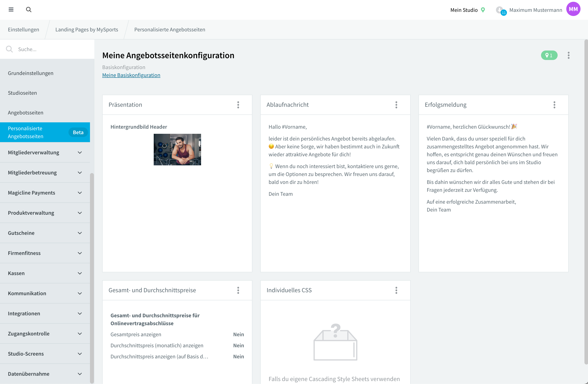
Task: Expand the Studio-Screens section
Action: [45, 354]
